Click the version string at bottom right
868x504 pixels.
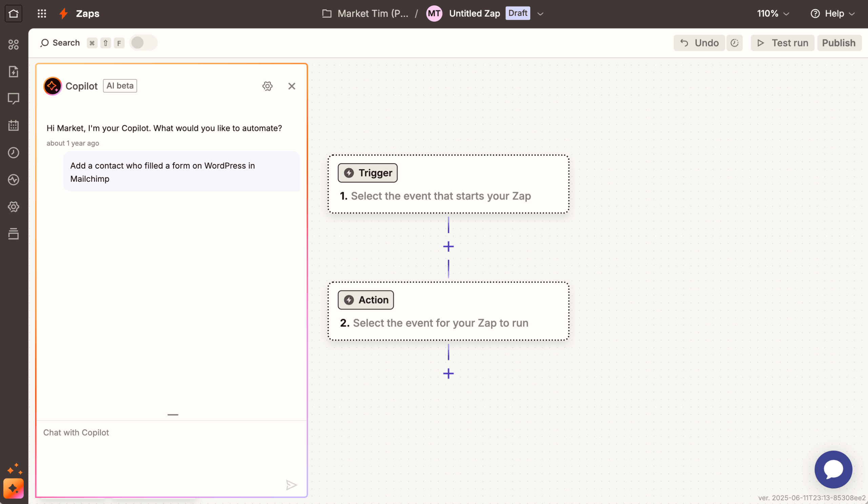pos(812,498)
